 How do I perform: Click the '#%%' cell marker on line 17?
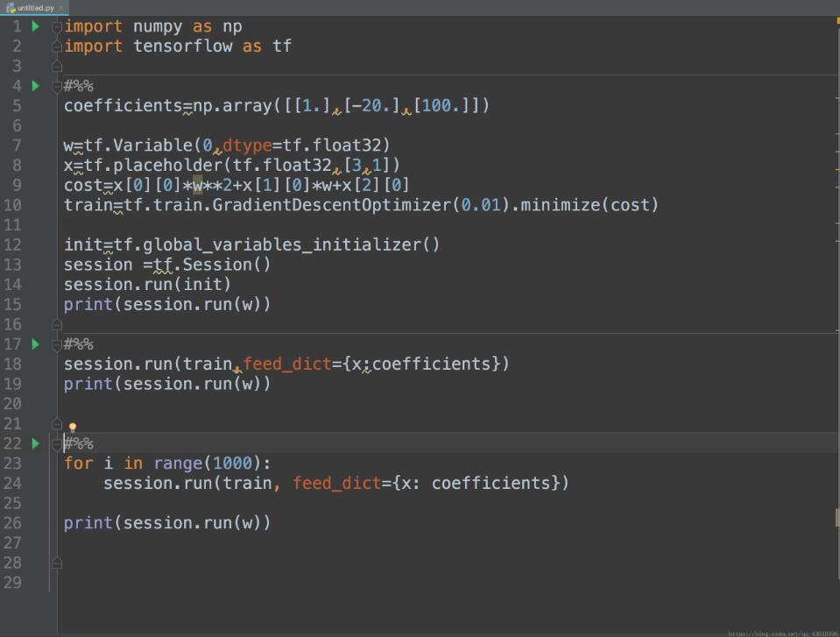[x=79, y=344]
